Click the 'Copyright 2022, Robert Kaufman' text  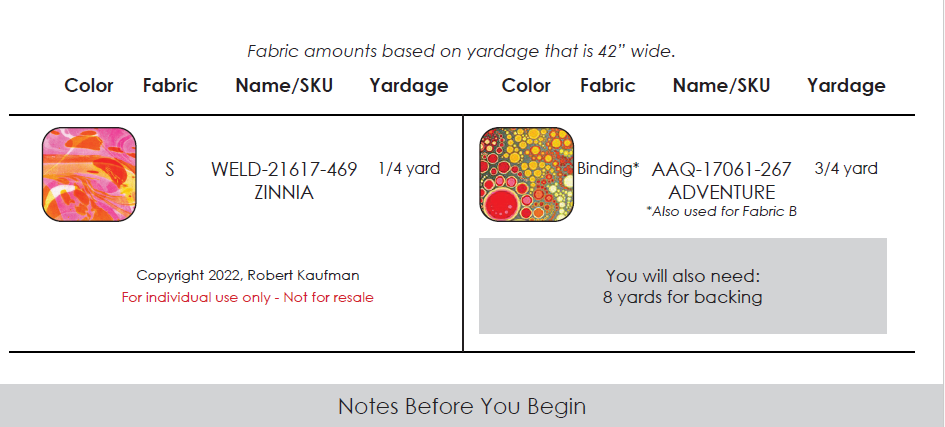[x=248, y=276]
